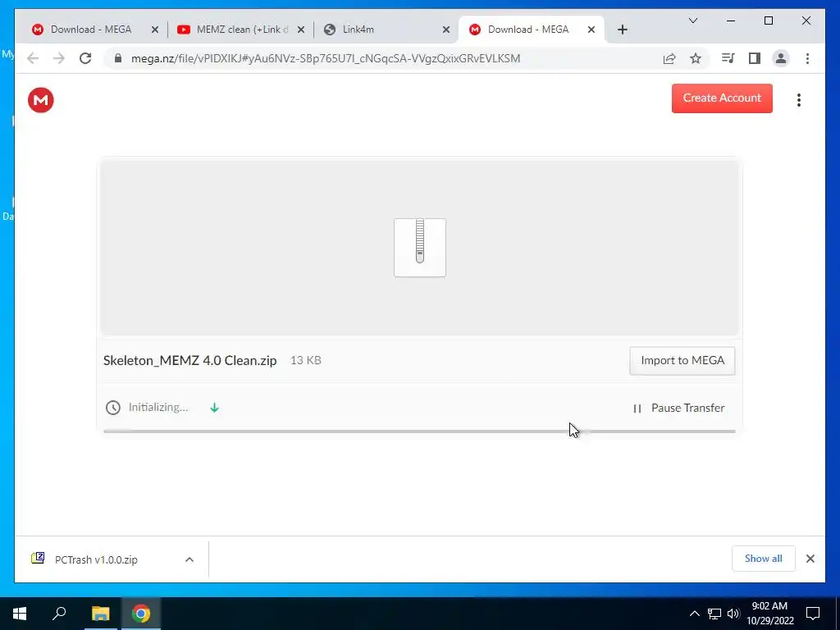Image resolution: width=840 pixels, height=630 pixels.
Task: Click the Skeleton_MEMZ 4.0 Clean.zip file name
Action: (190, 361)
